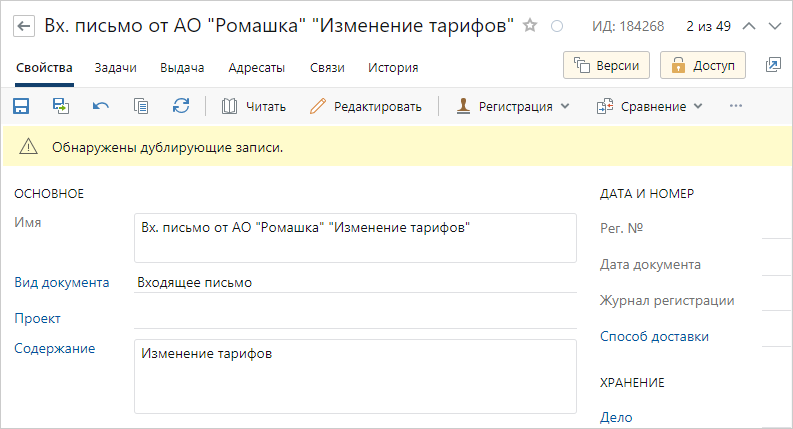This screenshot has height=429, width=793.
Task: Open the more actions ellipsis menu
Action: pos(737,106)
